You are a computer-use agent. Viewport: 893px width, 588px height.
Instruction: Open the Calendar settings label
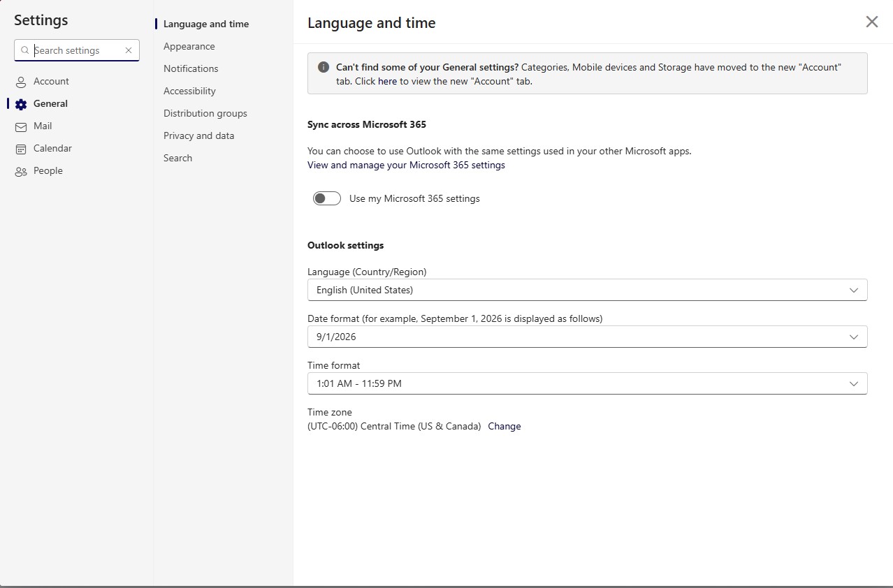click(x=52, y=148)
